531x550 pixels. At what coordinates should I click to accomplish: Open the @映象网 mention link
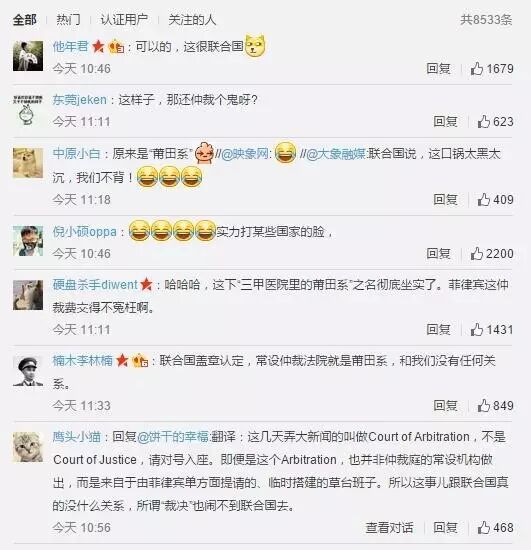(x=244, y=154)
